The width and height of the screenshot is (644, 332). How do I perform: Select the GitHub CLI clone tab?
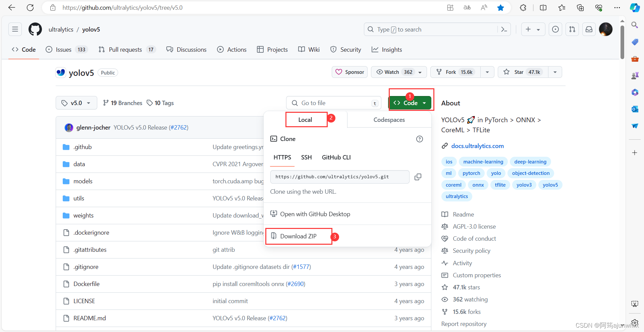click(x=336, y=157)
